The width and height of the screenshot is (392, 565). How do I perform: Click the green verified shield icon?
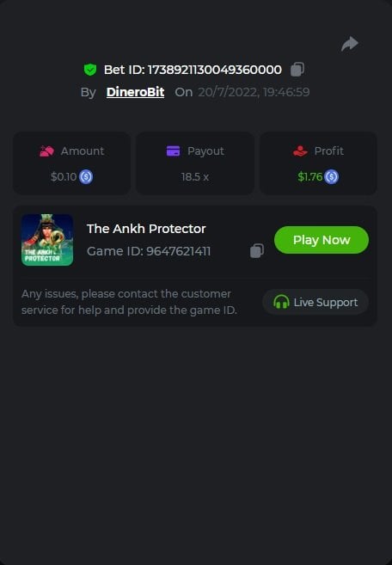(90, 70)
